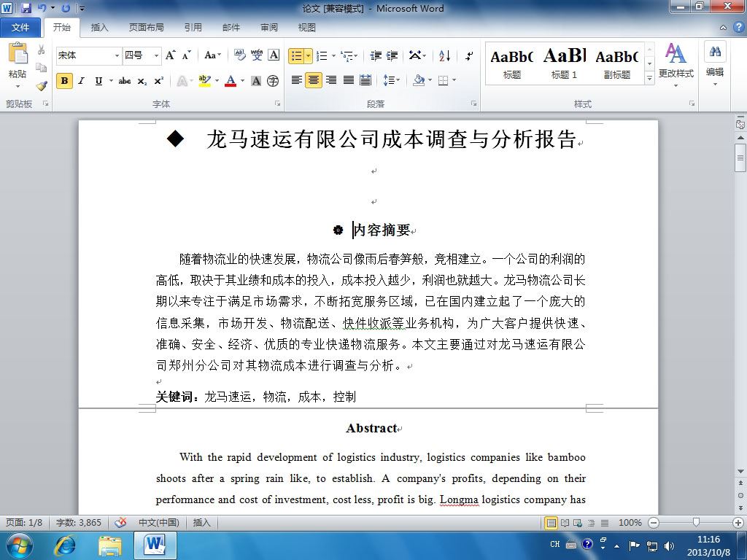This screenshot has height=560, width=747.
Task: Open the font name dropdown (宋体)
Action: pyautogui.click(x=117, y=55)
